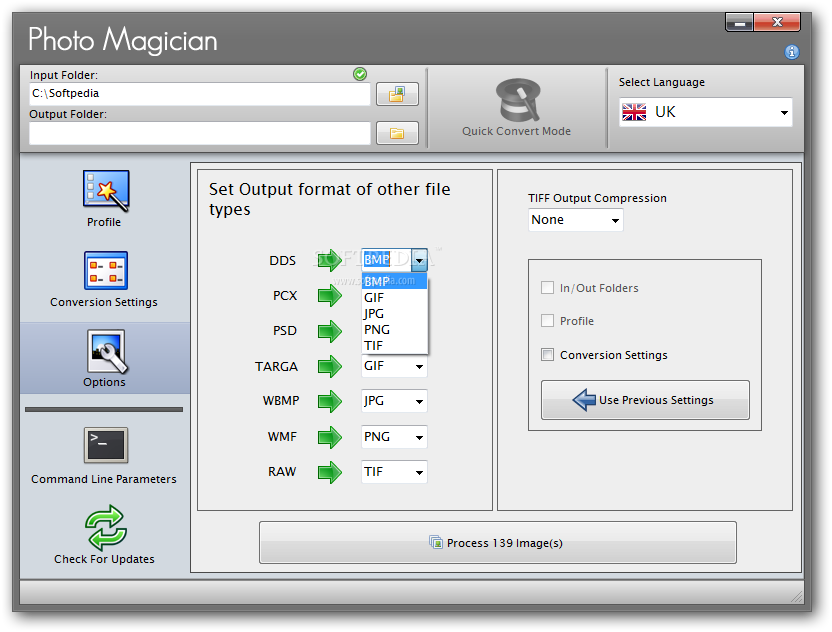Open the blue info icon
Viewport: 832px width, 632px height.
792,51
